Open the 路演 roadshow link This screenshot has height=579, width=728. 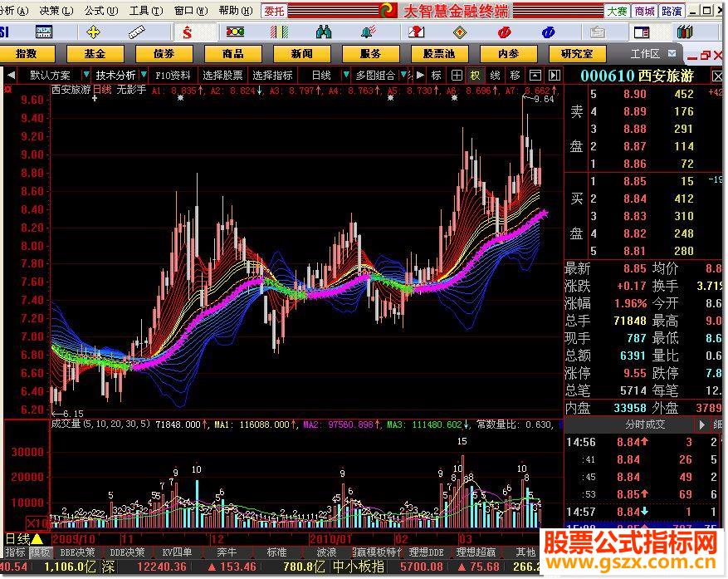672,11
